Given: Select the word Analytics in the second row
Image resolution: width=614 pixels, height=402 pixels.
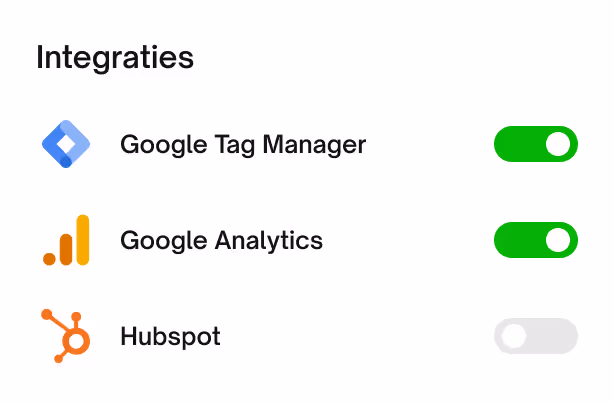Looking at the screenshot, I should [274, 242].
